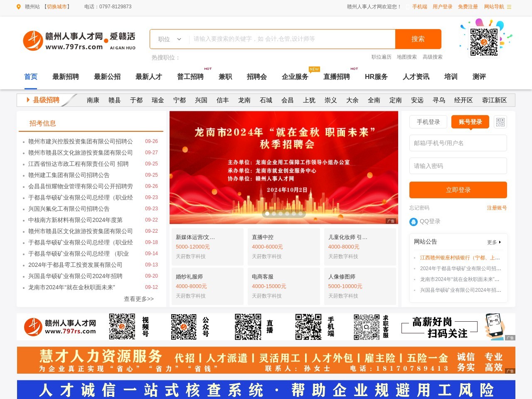The height and width of the screenshot is (399, 532).
Task: Click the 求职客服 QR code
Action: pos(367,327)
